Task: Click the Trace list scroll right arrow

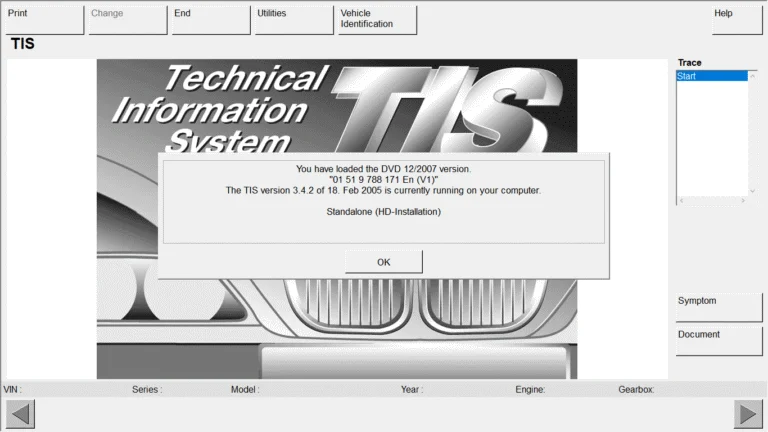Action: coord(743,200)
